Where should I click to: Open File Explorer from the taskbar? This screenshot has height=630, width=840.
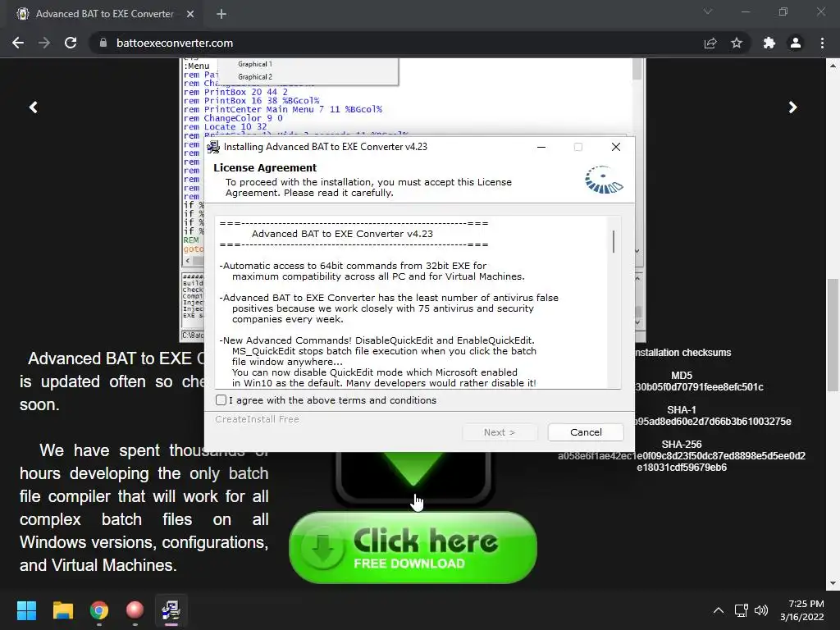point(62,610)
